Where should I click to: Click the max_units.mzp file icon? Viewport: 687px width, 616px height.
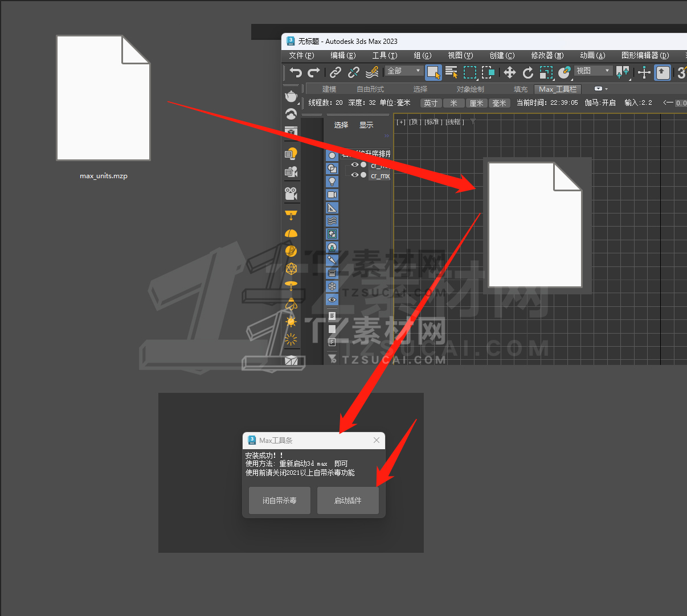(x=103, y=98)
